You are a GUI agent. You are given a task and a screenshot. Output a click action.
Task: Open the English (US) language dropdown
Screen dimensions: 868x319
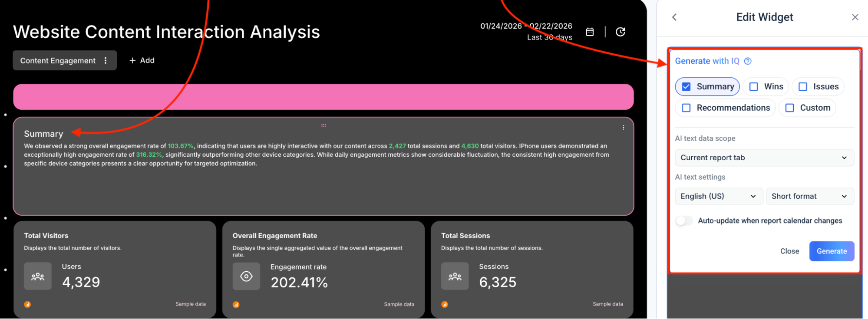719,197
